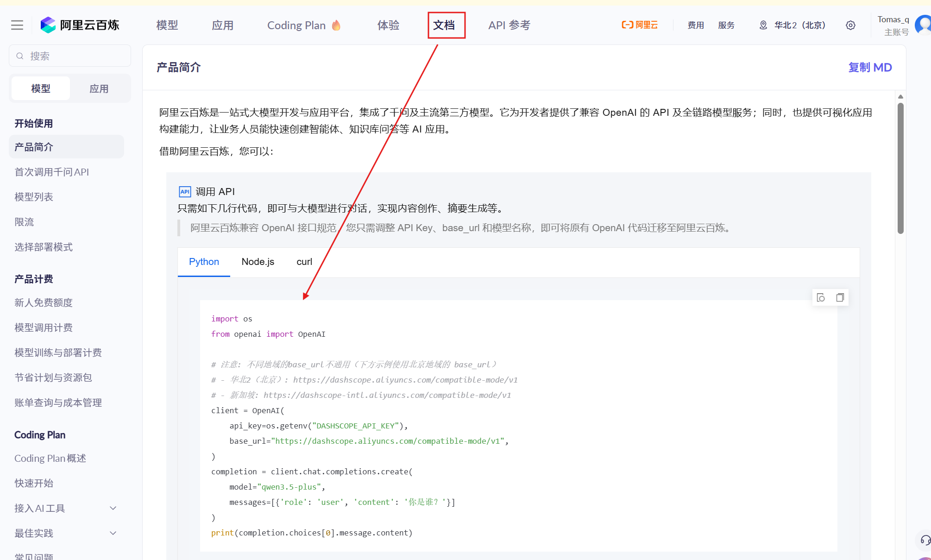Image resolution: width=931 pixels, height=560 pixels.
Task: Click the orange 阿里云 logo link
Action: 640,25
